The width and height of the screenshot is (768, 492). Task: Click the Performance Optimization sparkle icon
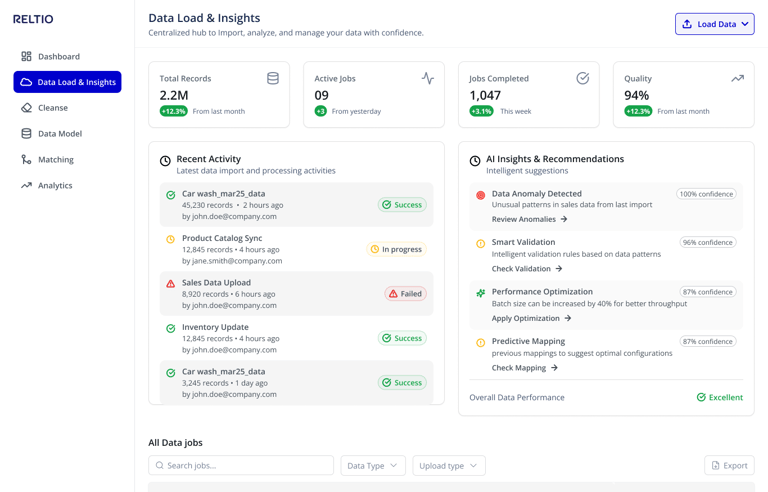[x=481, y=293]
